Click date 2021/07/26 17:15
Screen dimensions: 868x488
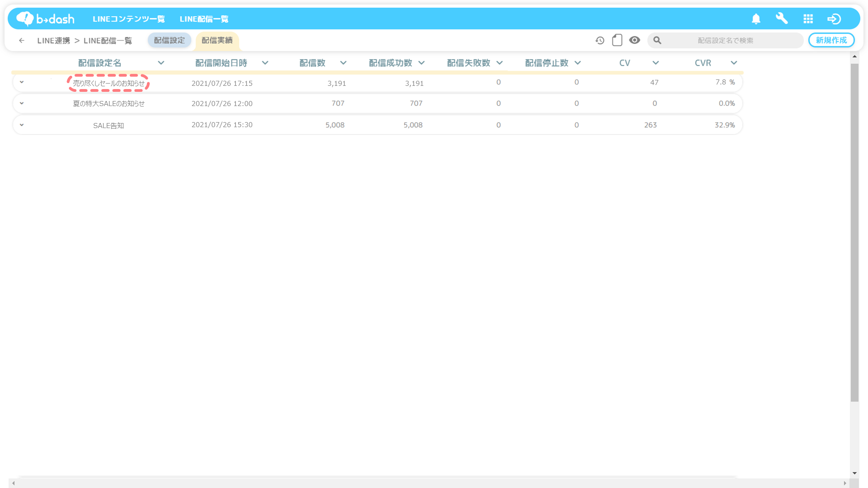(222, 83)
